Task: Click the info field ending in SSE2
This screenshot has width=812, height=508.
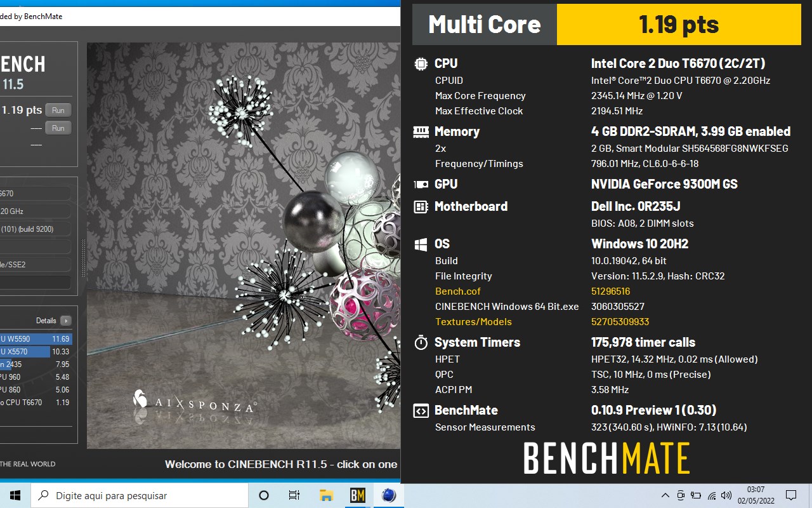Action: click(x=36, y=265)
